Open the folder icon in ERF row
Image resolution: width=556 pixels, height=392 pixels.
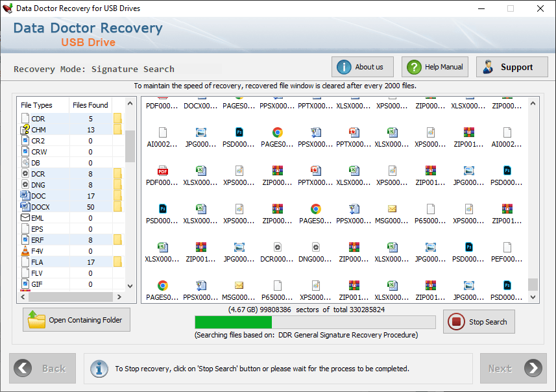tap(117, 240)
